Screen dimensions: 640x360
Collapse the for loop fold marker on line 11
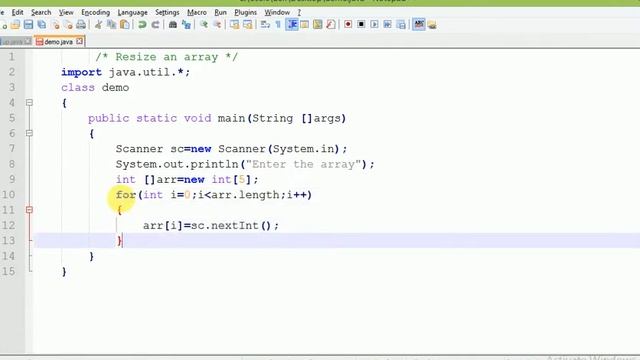(29, 210)
